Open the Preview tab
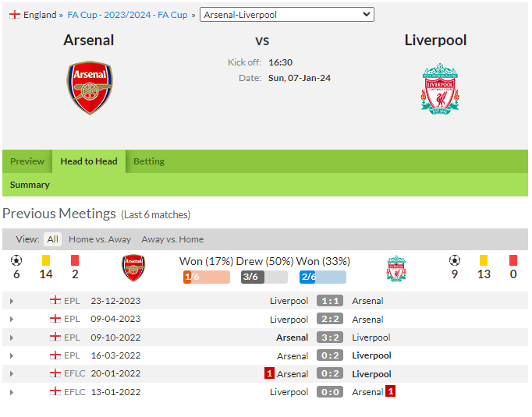 point(27,161)
